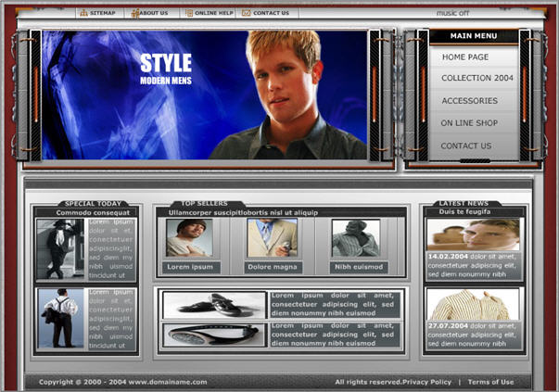Click the Privacy Policy footer link
This screenshot has width=559, height=392.
click(427, 382)
